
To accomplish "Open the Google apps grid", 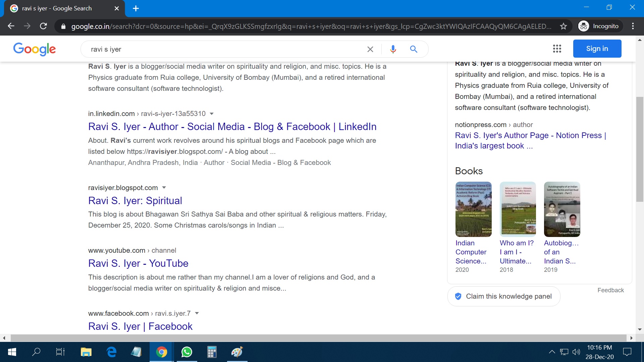I will pyautogui.click(x=557, y=48).
